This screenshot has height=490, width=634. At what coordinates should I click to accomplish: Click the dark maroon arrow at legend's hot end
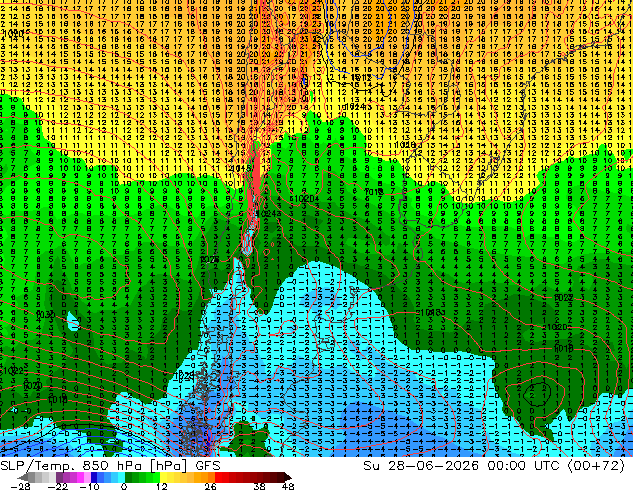click(287, 477)
